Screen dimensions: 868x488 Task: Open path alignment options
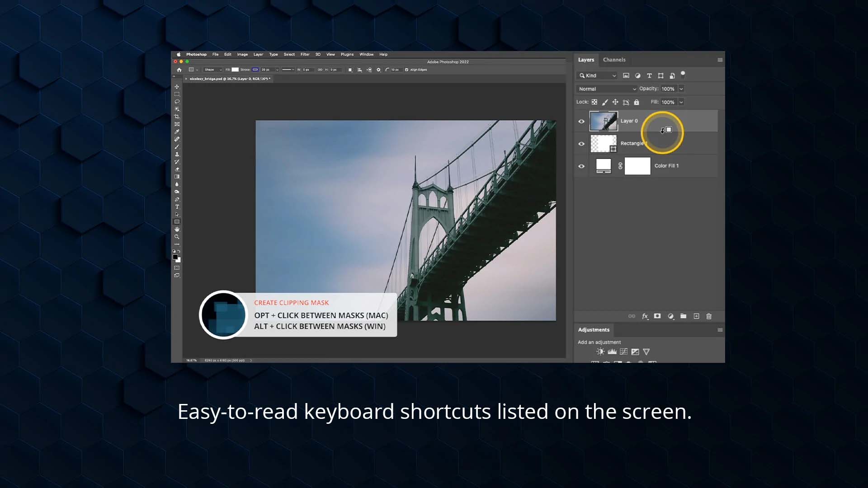tap(359, 70)
